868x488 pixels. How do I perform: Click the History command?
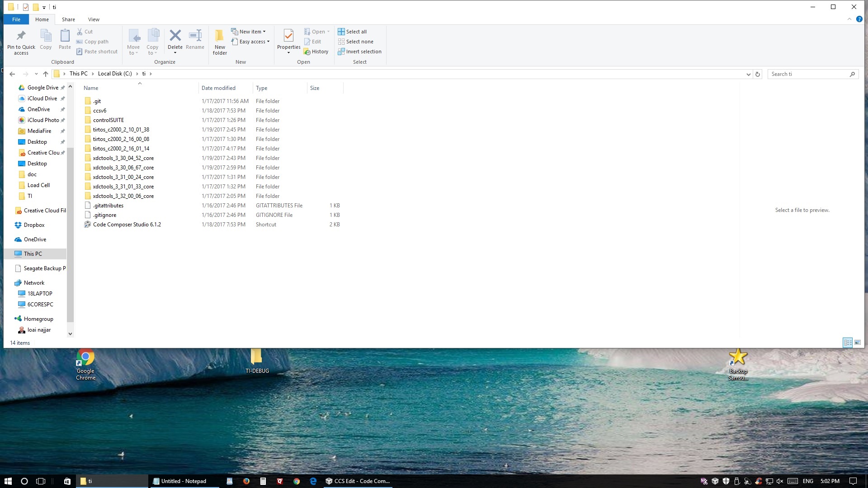point(316,52)
